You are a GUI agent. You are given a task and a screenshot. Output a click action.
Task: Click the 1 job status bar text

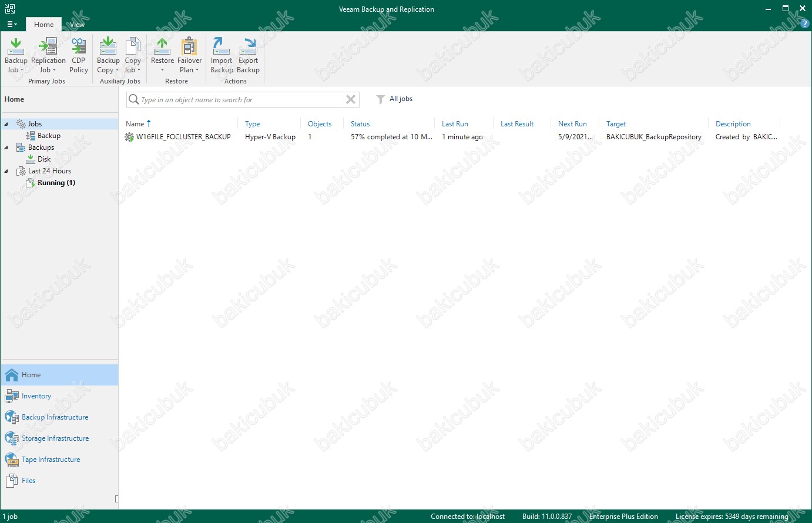click(10, 517)
